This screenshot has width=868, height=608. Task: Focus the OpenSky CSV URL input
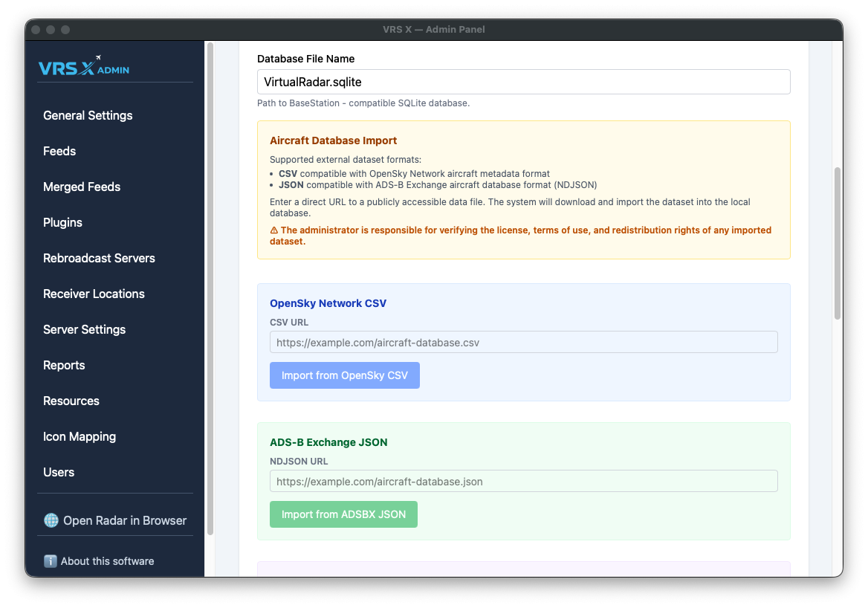pyautogui.click(x=523, y=343)
